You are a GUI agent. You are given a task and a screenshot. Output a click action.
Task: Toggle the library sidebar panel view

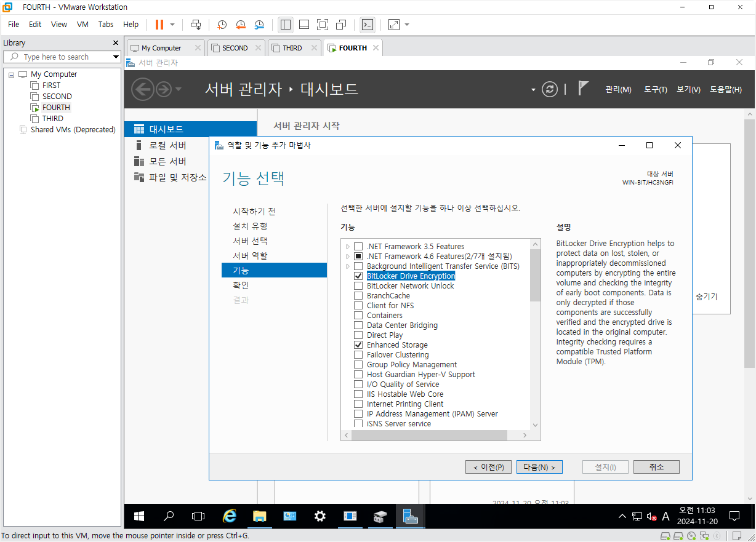pyautogui.click(x=286, y=25)
